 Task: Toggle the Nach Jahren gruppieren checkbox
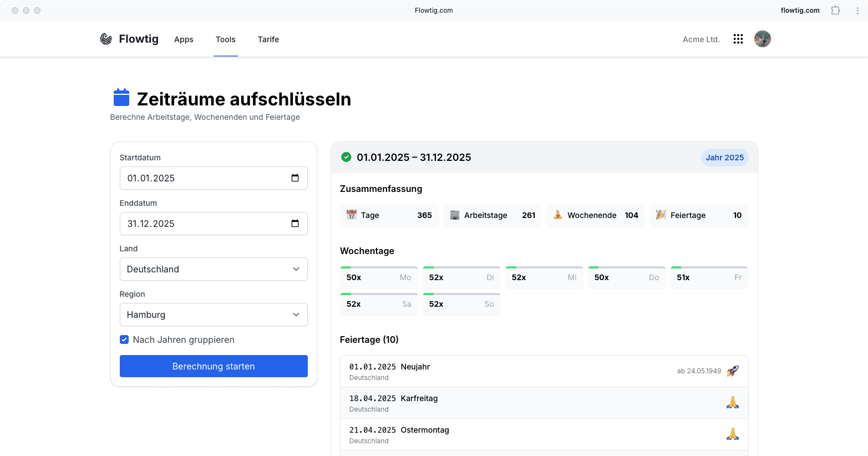point(124,340)
